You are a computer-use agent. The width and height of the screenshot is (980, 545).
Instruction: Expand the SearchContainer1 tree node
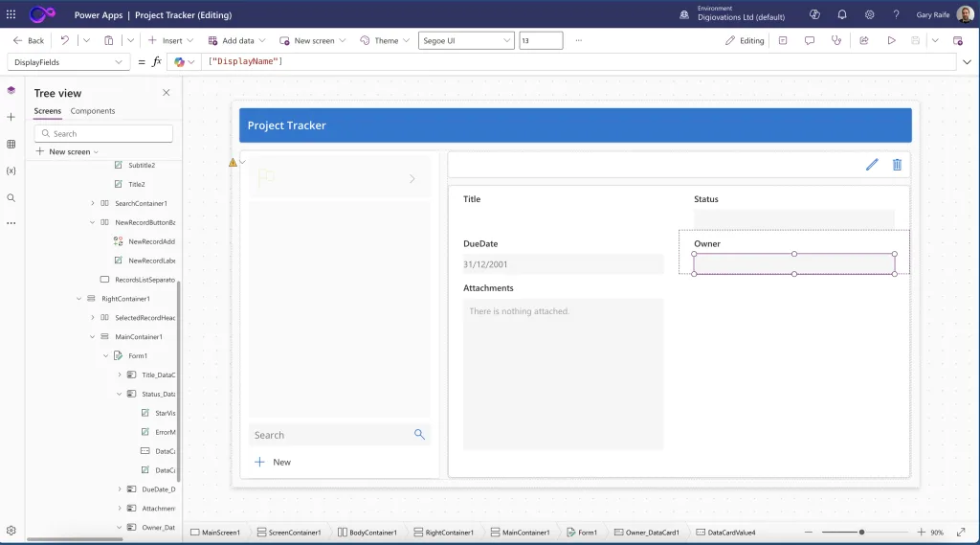(93, 203)
